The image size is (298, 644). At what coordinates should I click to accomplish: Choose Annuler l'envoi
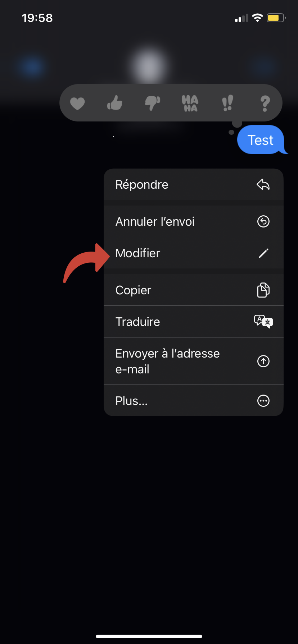point(194,221)
